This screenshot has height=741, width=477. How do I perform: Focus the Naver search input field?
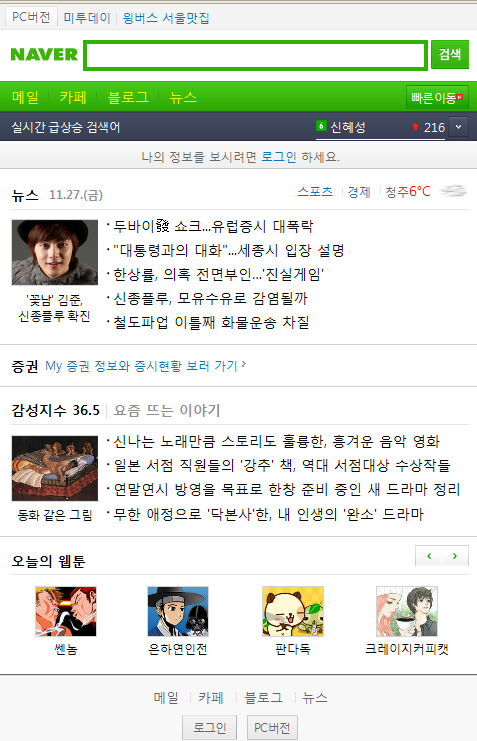(255, 55)
